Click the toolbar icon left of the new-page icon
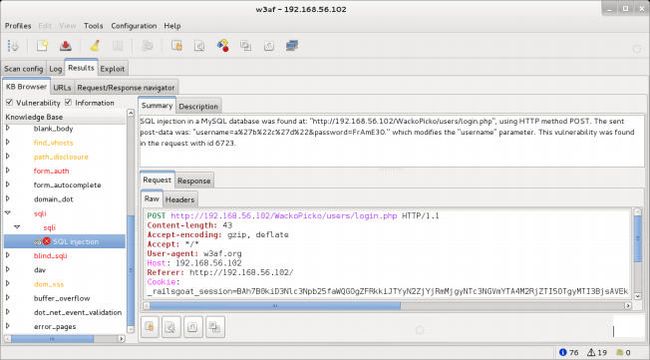 pyautogui.click(x=13, y=46)
